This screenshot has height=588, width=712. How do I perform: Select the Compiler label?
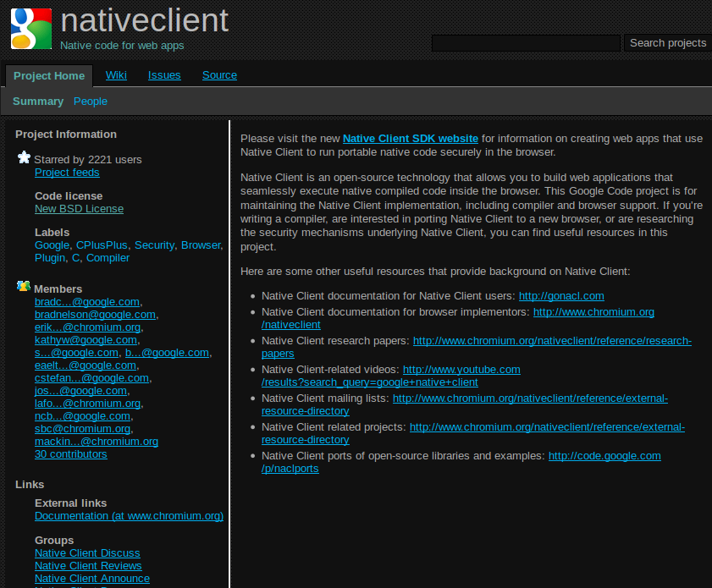click(x=108, y=258)
